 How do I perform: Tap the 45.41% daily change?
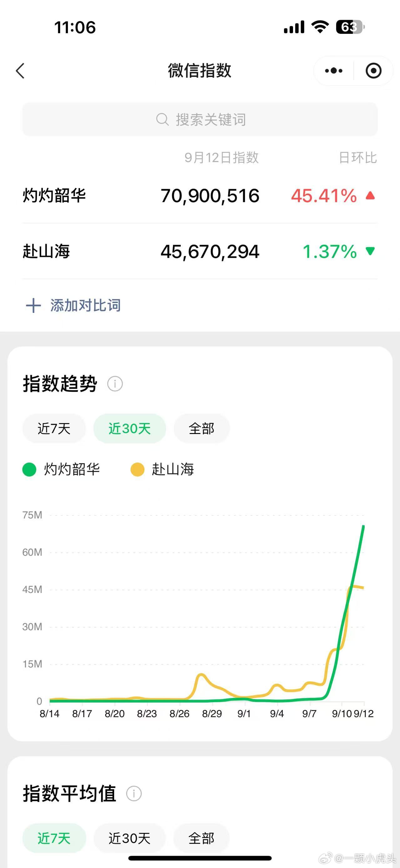[324, 196]
